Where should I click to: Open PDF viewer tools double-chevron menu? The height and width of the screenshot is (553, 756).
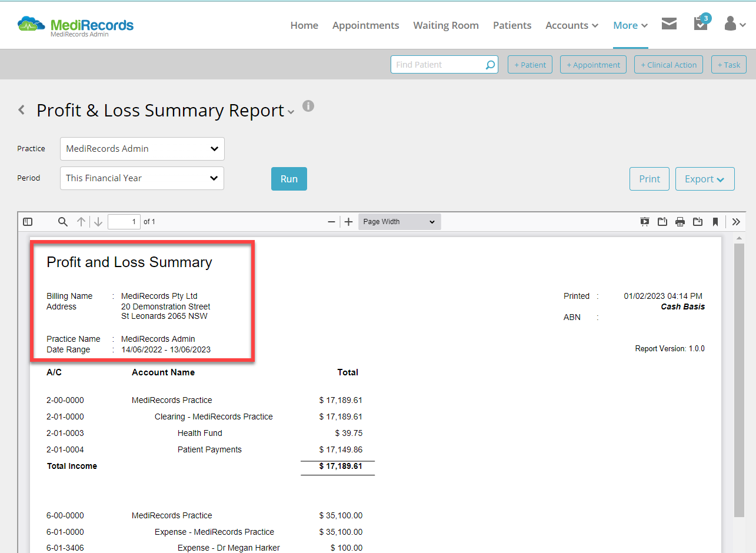click(736, 222)
